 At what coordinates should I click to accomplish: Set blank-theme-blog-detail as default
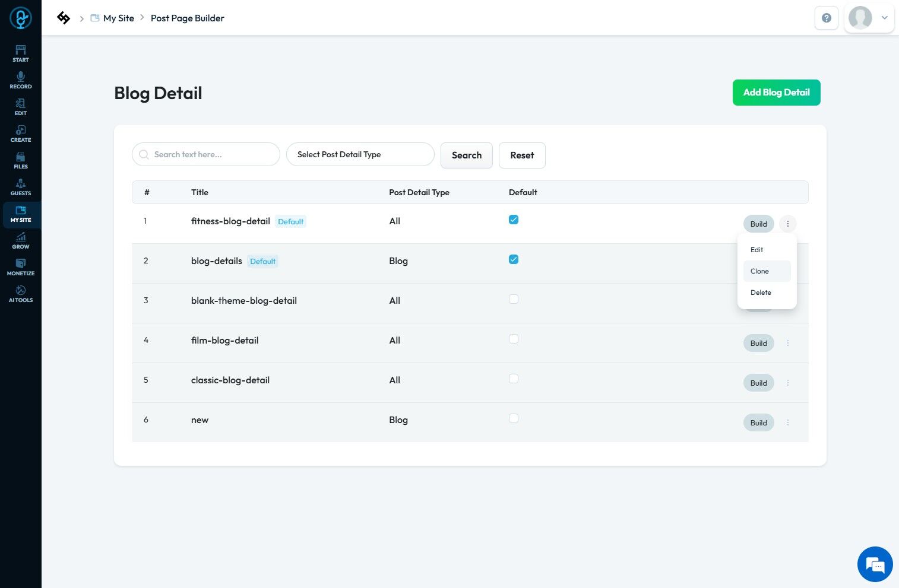tap(514, 299)
